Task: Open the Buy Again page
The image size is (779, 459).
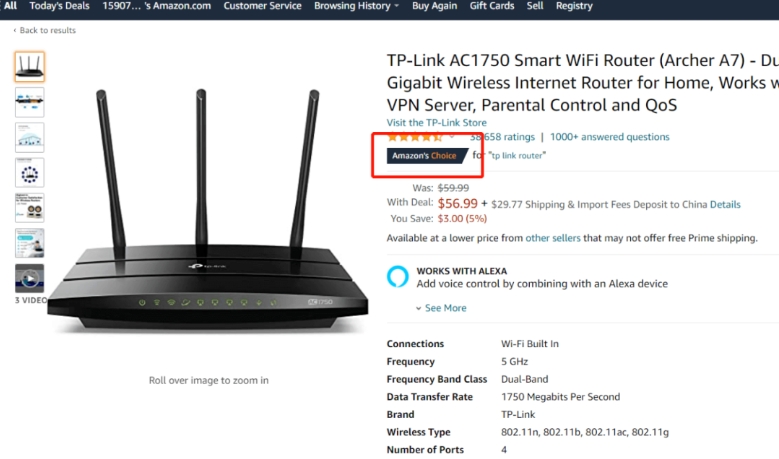Action: 434,6
